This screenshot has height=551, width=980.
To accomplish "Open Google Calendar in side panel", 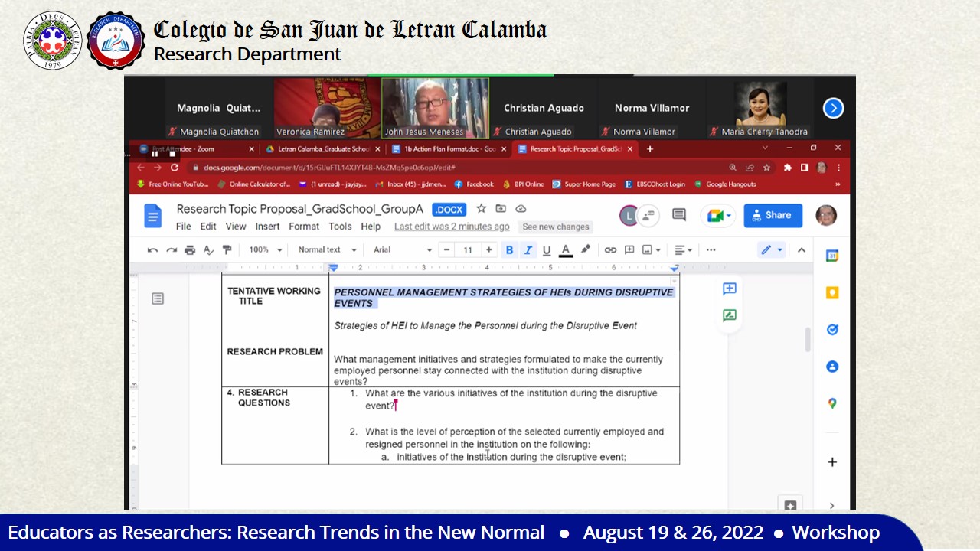I will pos(832,256).
